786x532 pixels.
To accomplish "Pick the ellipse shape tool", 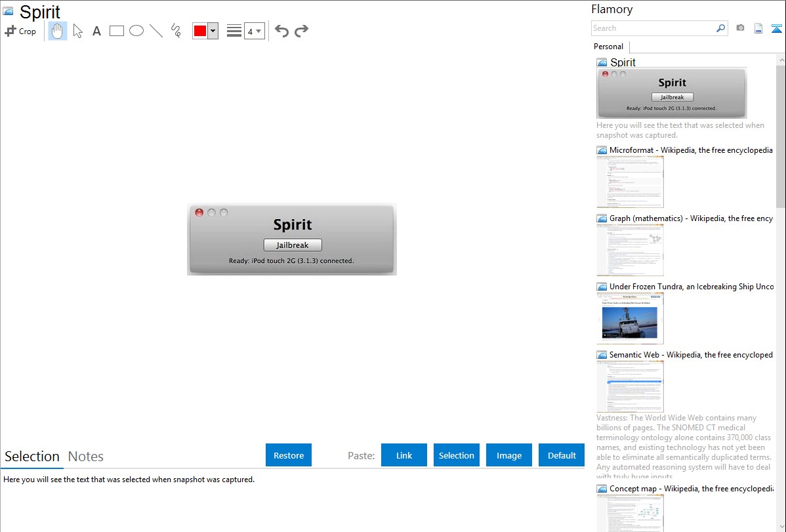I will 136,31.
